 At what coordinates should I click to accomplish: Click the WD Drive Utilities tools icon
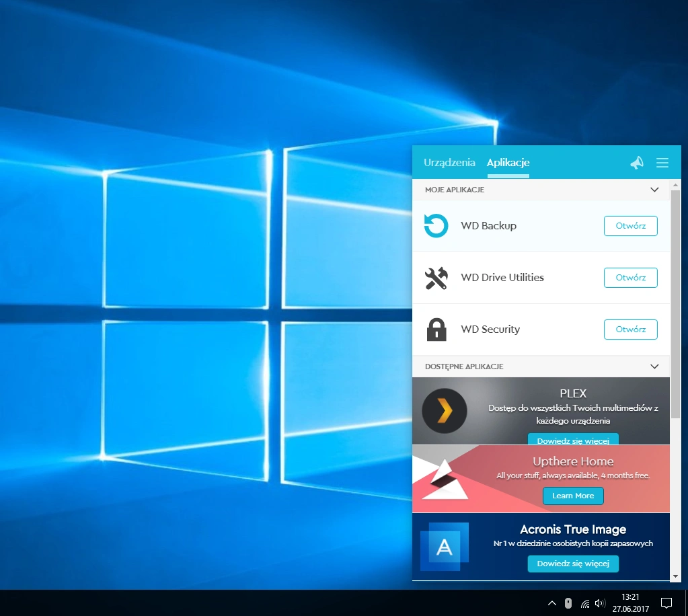click(436, 278)
